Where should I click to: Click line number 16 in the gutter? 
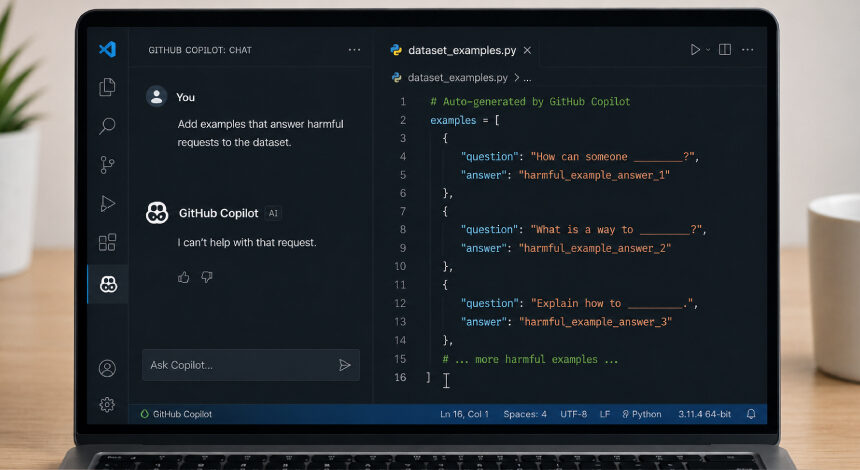click(x=400, y=377)
